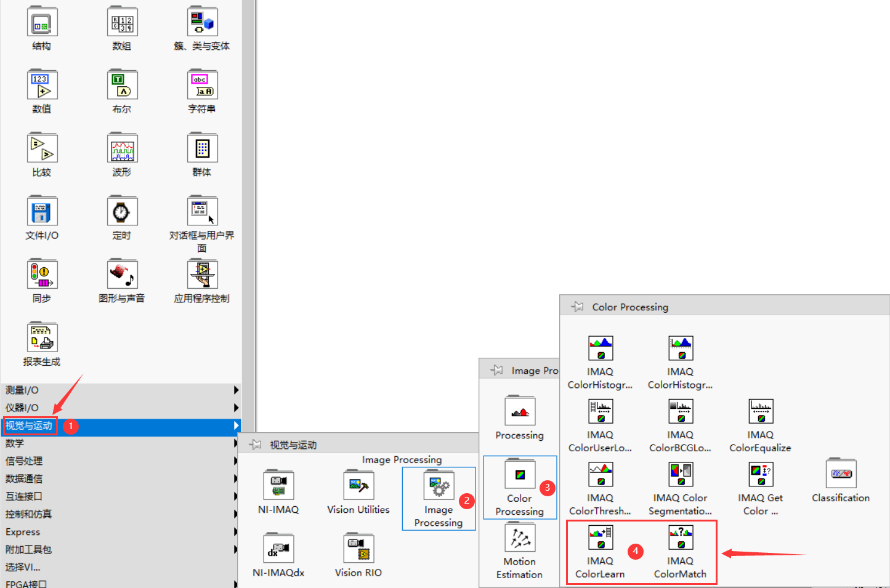Open the 群体 (Collection) palette icon

[x=202, y=148]
